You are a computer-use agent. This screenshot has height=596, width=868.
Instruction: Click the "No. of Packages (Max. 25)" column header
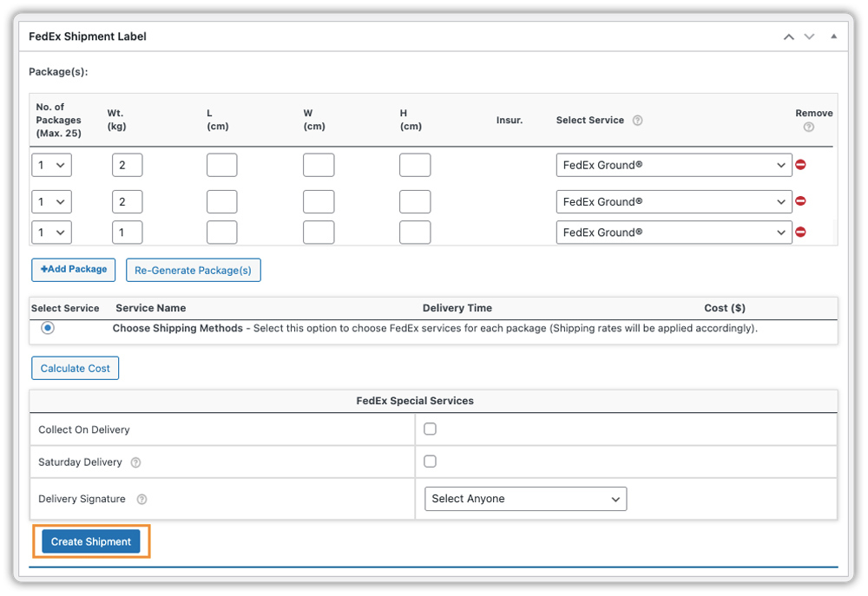coord(59,120)
